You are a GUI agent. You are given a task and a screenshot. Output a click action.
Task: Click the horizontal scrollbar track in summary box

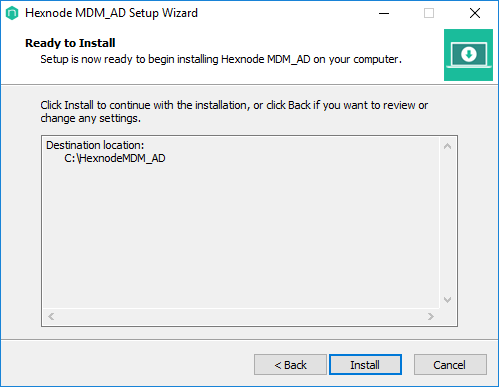241,316
